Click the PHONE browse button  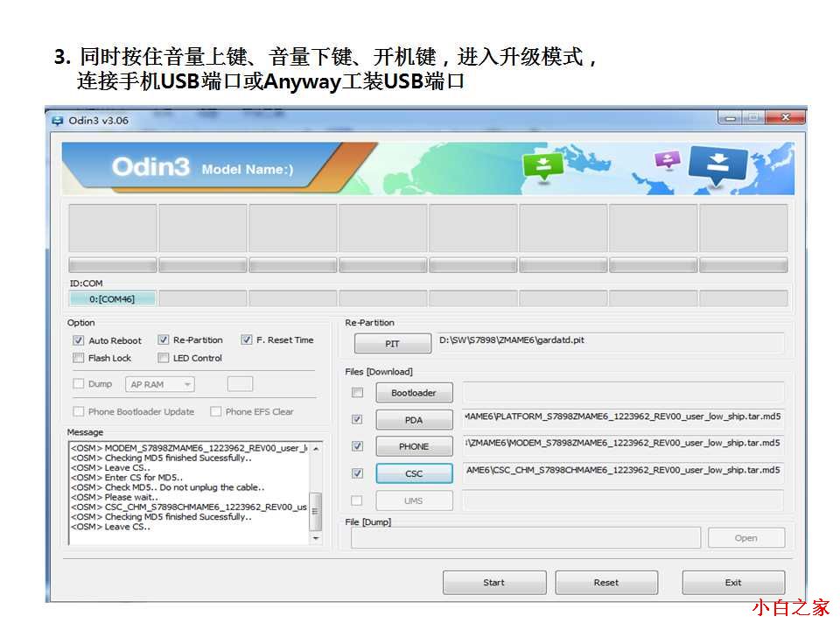pyautogui.click(x=414, y=446)
